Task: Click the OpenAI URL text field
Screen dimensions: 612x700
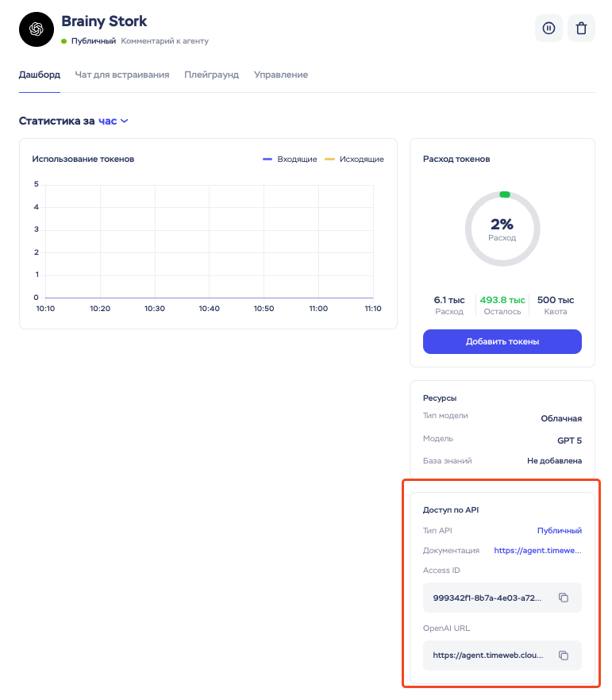Action: pyautogui.click(x=488, y=656)
